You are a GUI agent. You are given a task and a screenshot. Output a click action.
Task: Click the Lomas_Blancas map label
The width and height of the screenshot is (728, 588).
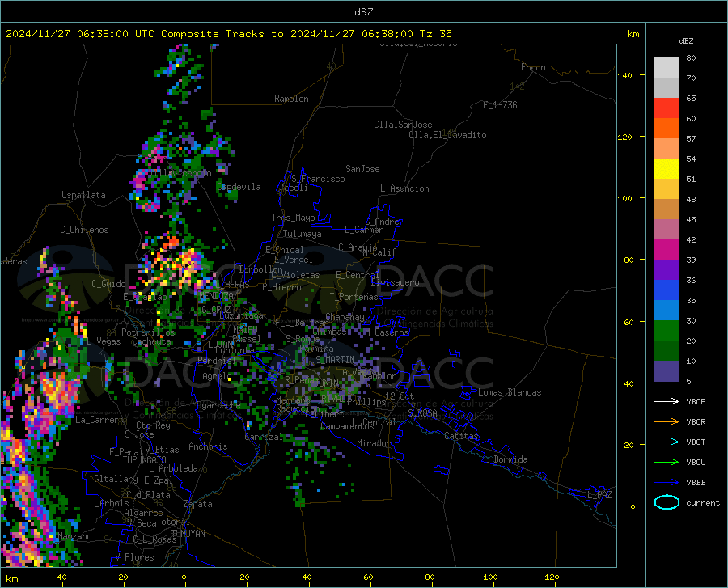click(510, 392)
